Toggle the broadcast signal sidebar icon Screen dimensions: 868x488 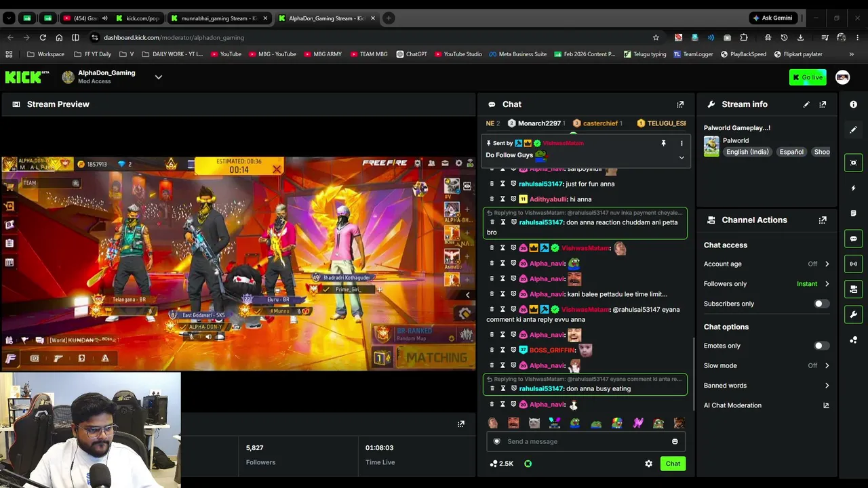tap(853, 264)
